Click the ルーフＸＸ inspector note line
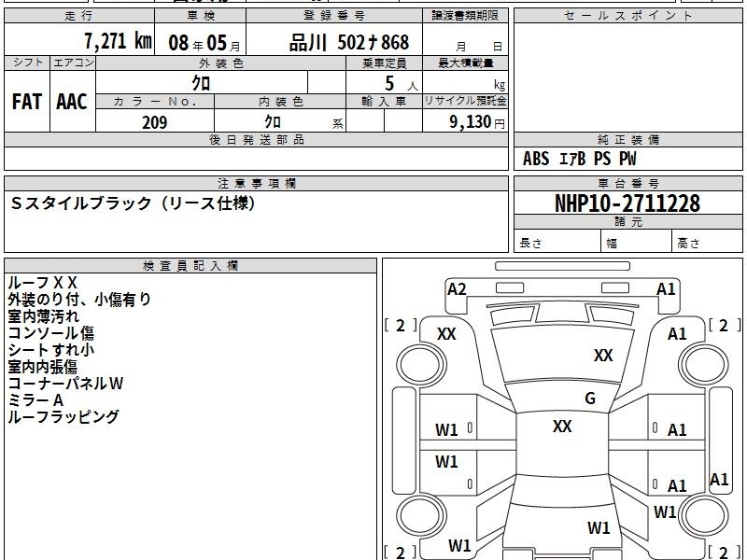Image resolution: width=747 pixels, height=560 pixels. [x=42, y=283]
